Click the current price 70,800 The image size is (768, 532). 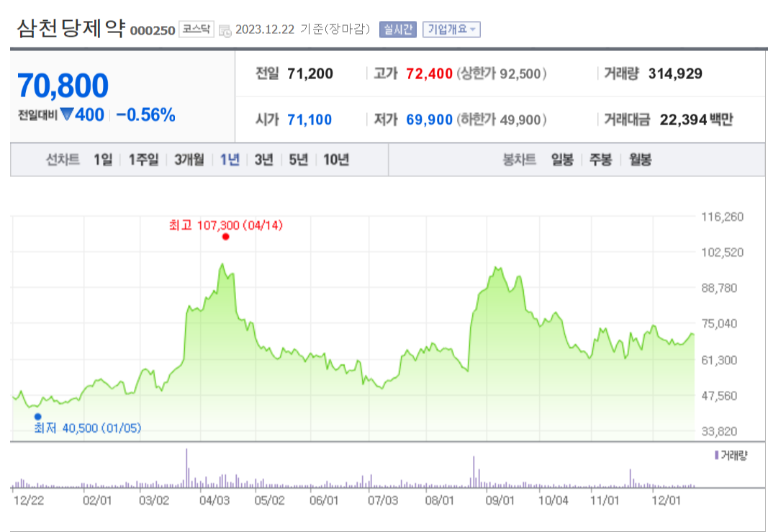click(63, 86)
